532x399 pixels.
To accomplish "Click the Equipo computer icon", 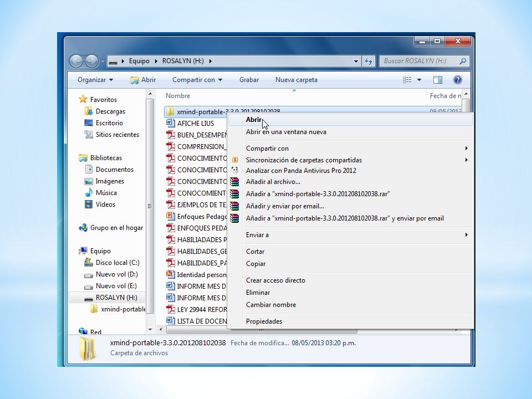I will (x=83, y=250).
